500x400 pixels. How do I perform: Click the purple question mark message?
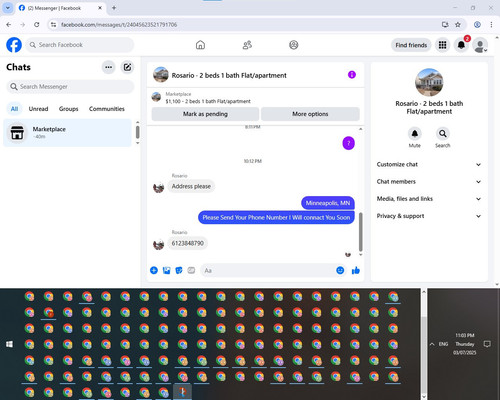pyautogui.click(x=348, y=143)
